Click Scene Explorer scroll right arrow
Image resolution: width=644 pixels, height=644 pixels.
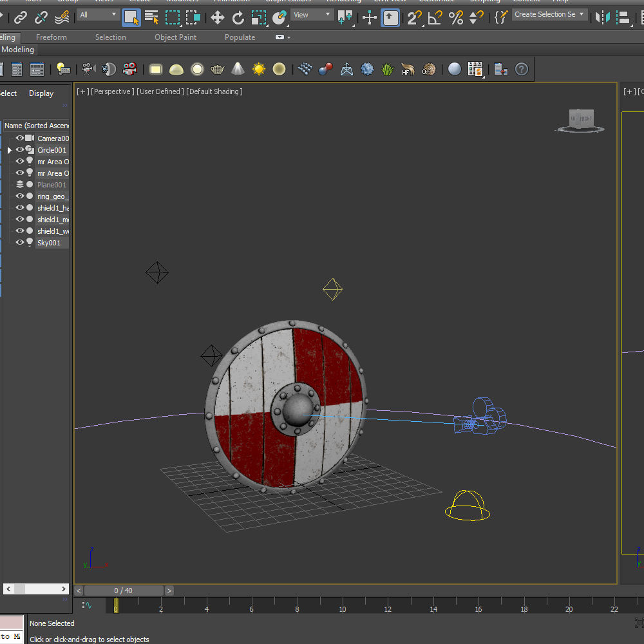pyautogui.click(x=63, y=589)
